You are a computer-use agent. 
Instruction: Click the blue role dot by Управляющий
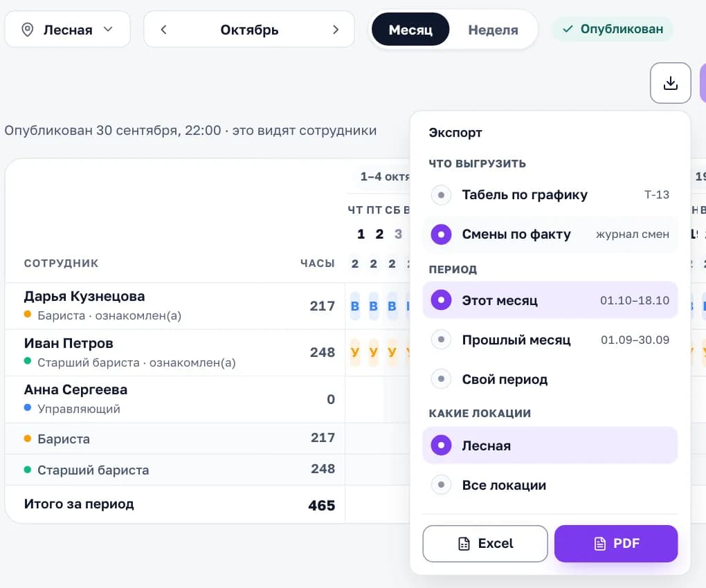[28, 407]
